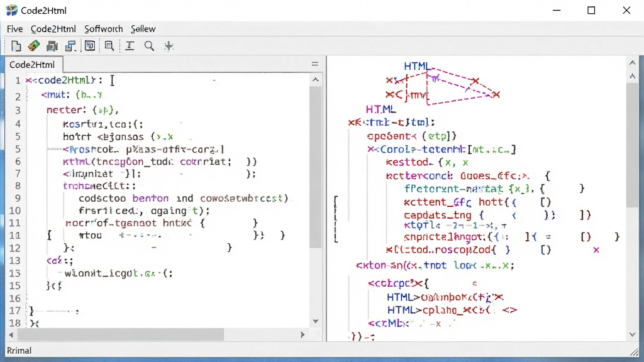Click the code editor scroll-down arrow

pos(316,321)
